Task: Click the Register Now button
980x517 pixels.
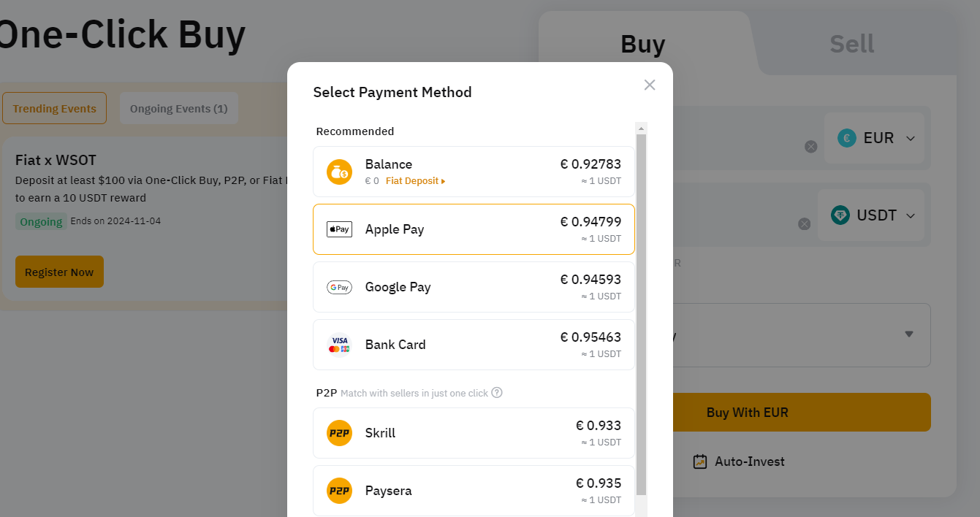Action: pyautogui.click(x=59, y=272)
